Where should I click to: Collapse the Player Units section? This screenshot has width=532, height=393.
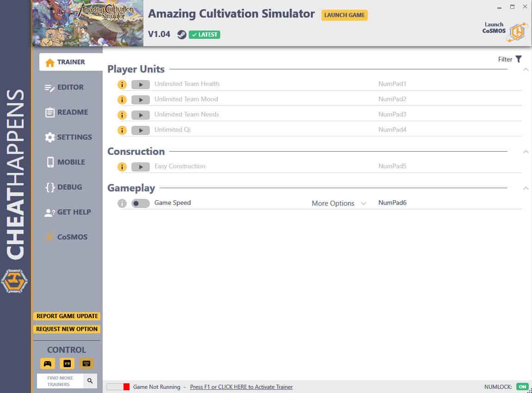coord(526,69)
